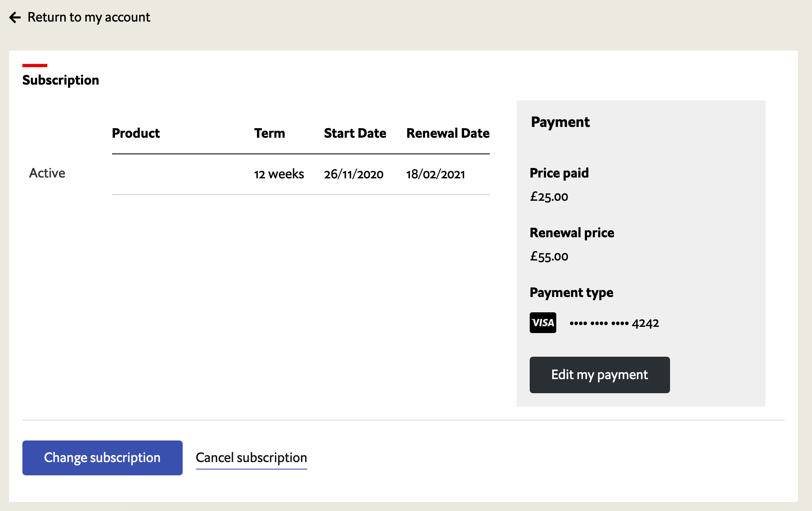
Task: Click the 18/02/2021 renewal date
Action: 435,174
